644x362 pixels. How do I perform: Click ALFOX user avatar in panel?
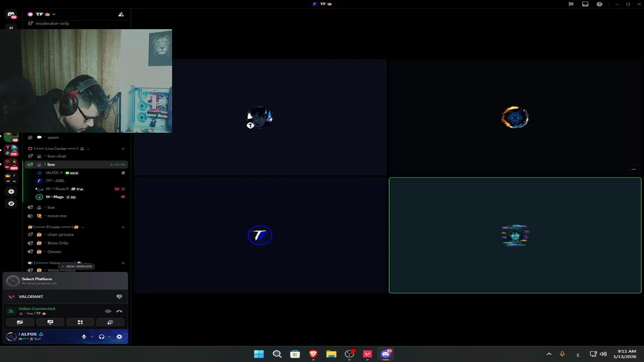click(x=11, y=337)
